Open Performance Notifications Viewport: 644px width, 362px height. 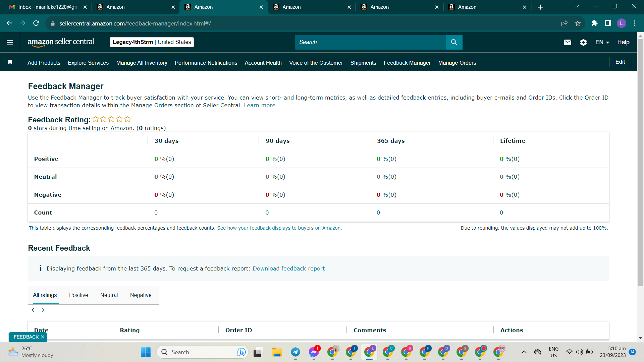[206, 63]
